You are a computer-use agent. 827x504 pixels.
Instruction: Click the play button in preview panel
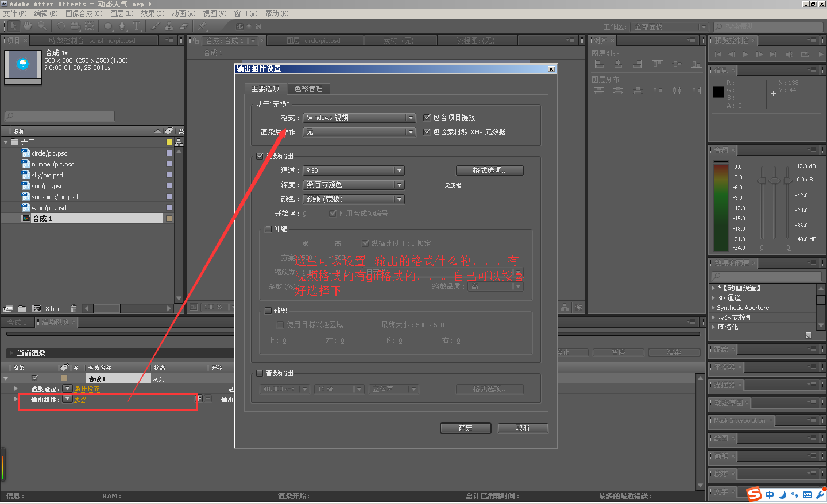[745, 55]
